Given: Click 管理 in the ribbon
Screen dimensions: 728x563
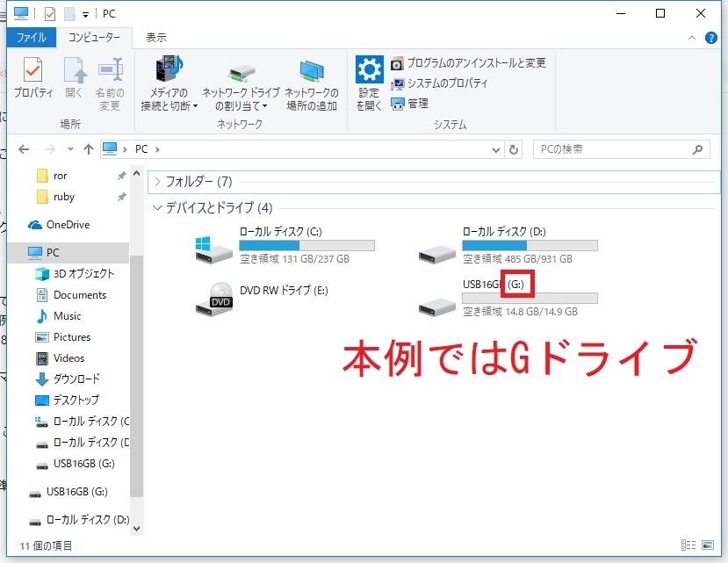Looking at the screenshot, I should tap(409, 104).
